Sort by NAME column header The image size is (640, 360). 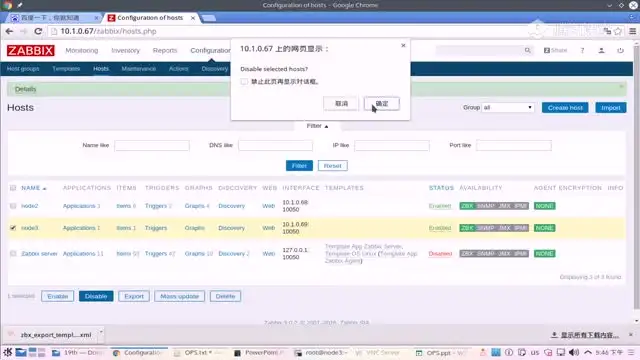(34, 188)
